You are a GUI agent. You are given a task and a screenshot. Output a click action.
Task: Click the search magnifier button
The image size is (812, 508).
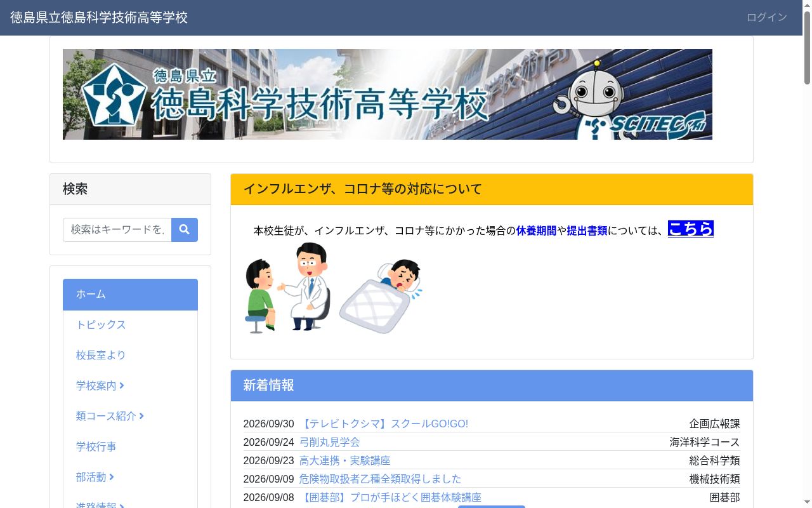tap(185, 230)
